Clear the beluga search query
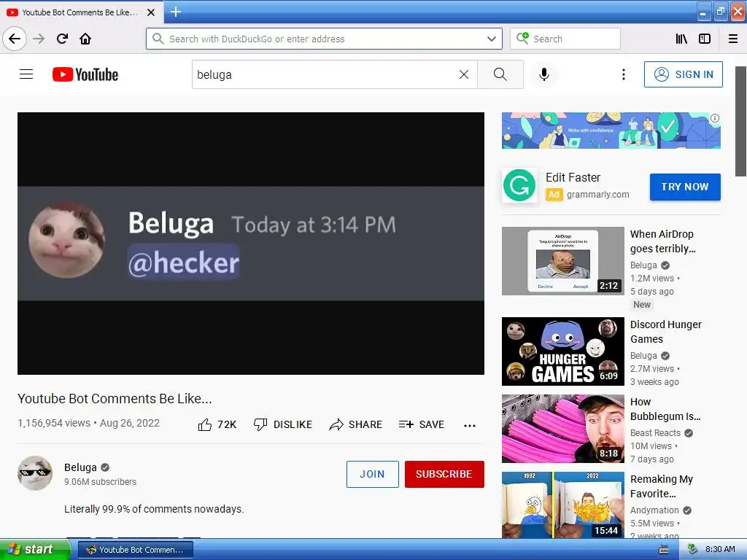Viewport: 747px width, 560px height. (463, 74)
